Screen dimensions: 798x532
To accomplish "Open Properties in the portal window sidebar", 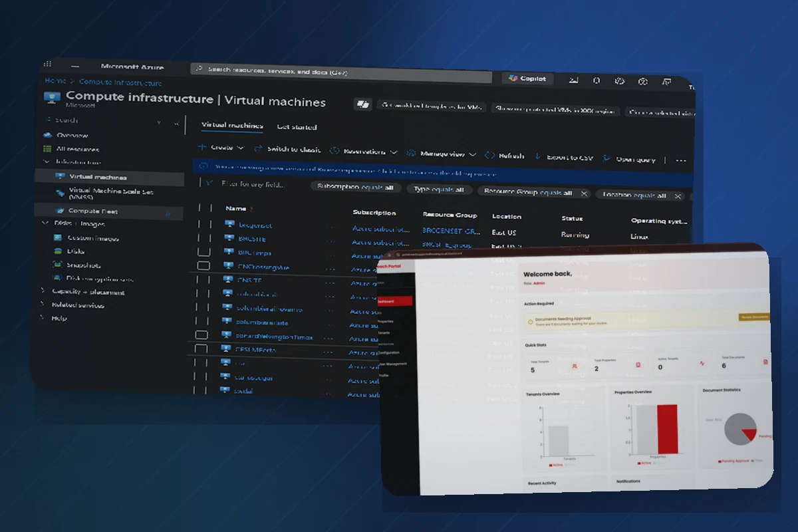I will [x=386, y=321].
